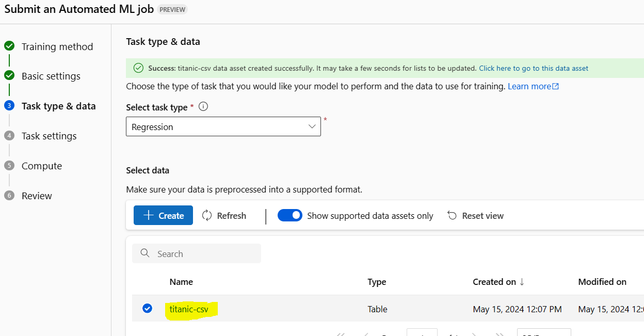This screenshot has height=336, width=644.
Task: Click the green success checkmark icon in banner
Action: point(138,68)
